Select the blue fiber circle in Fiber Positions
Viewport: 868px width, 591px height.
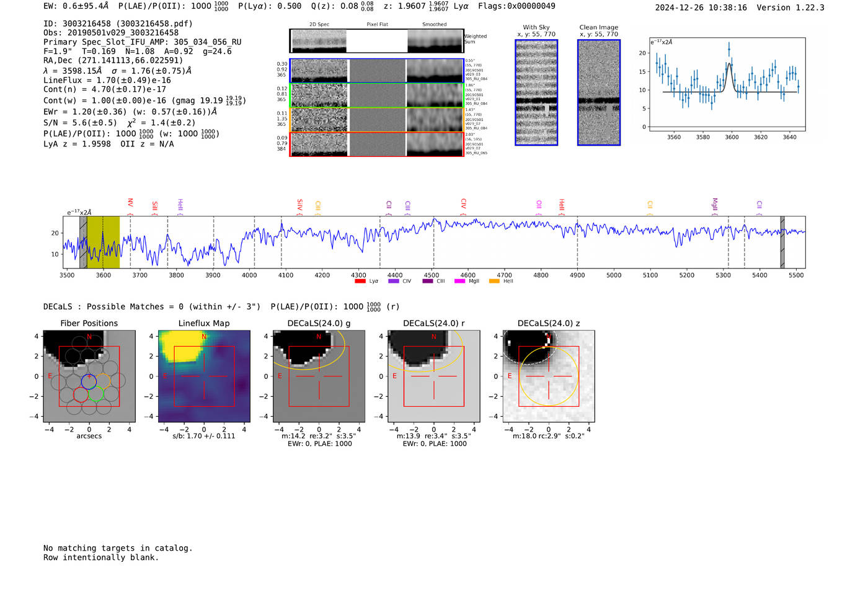coord(89,382)
